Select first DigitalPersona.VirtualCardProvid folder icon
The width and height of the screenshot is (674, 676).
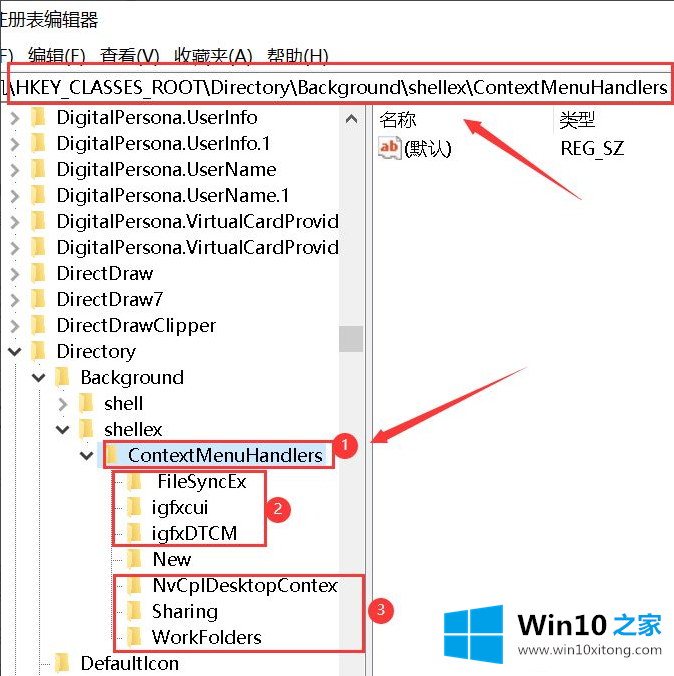pyautogui.click(x=38, y=222)
